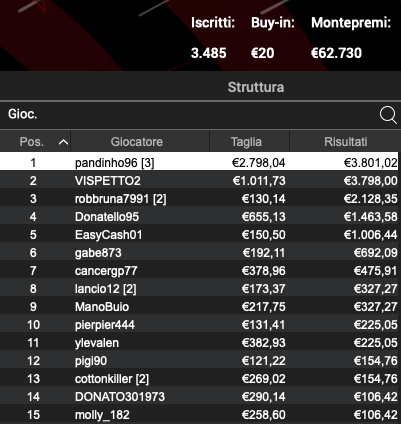Select the pandinho96 [3] row
The height and width of the screenshot is (424, 401).
[199, 162]
